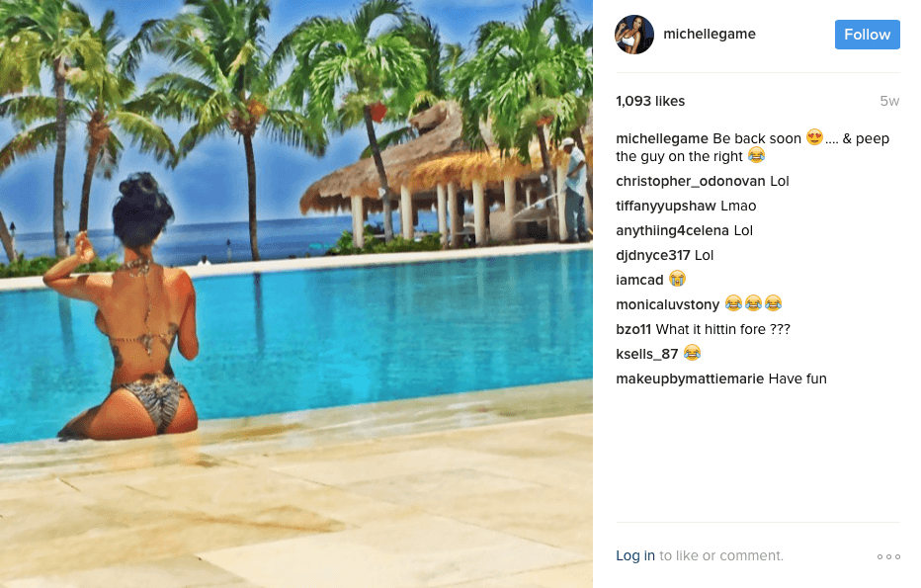Open anythiing4celena commenter profile
Image resolution: width=921 pixels, height=588 pixels.
[x=672, y=230]
